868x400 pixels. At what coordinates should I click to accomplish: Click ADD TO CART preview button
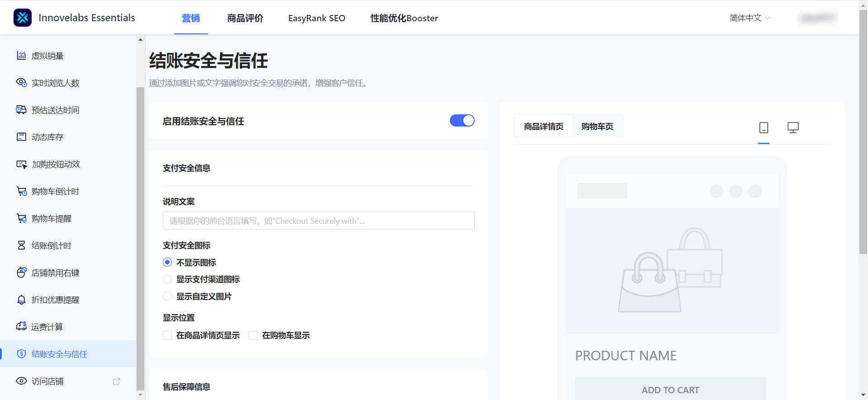click(670, 389)
